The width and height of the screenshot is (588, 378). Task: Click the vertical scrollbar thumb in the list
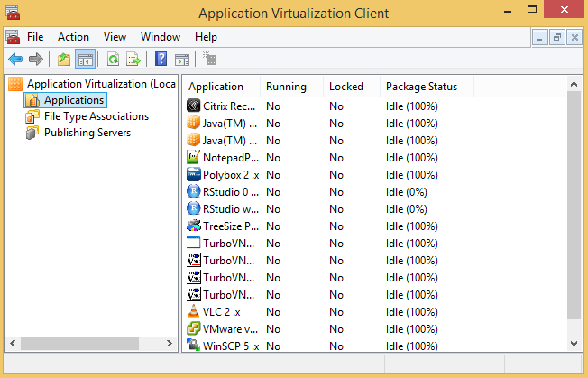[x=574, y=205]
